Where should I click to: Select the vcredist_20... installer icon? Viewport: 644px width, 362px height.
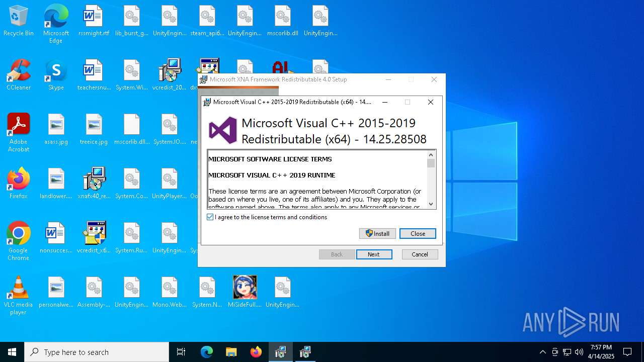[170, 75]
